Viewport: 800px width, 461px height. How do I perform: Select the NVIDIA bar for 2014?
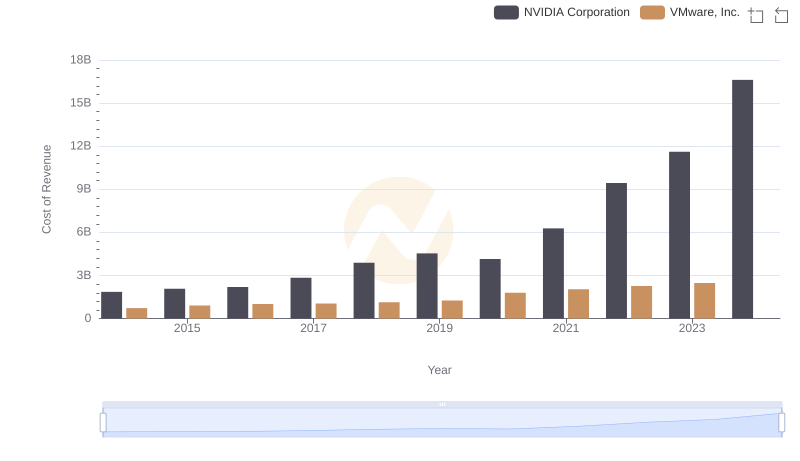(x=112, y=305)
